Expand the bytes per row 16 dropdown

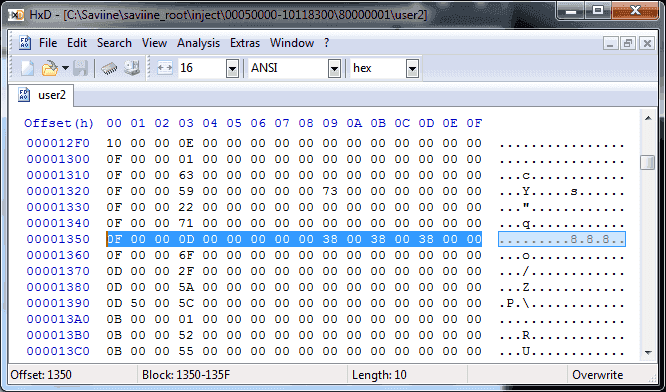(x=232, y=68)
